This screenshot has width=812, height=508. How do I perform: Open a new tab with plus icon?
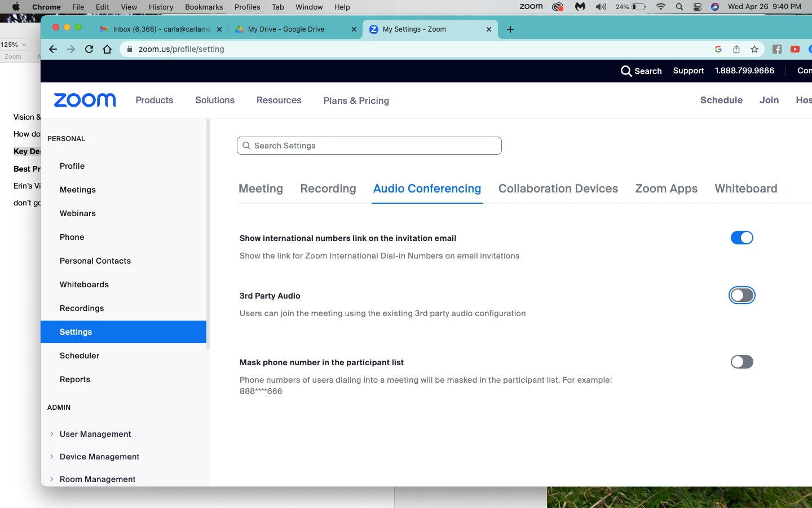pos(510,29)
